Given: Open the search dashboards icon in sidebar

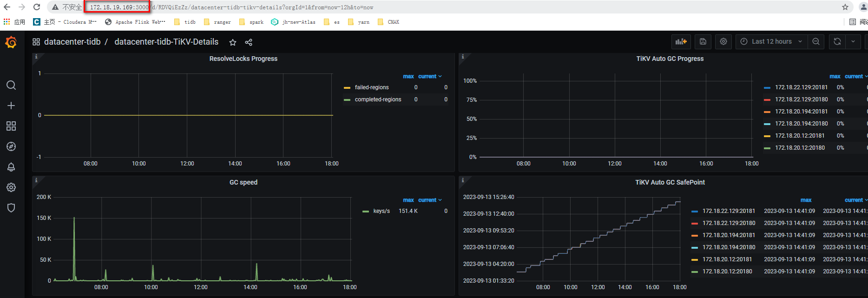Looking at the screenshot, I should click(11, 85).
